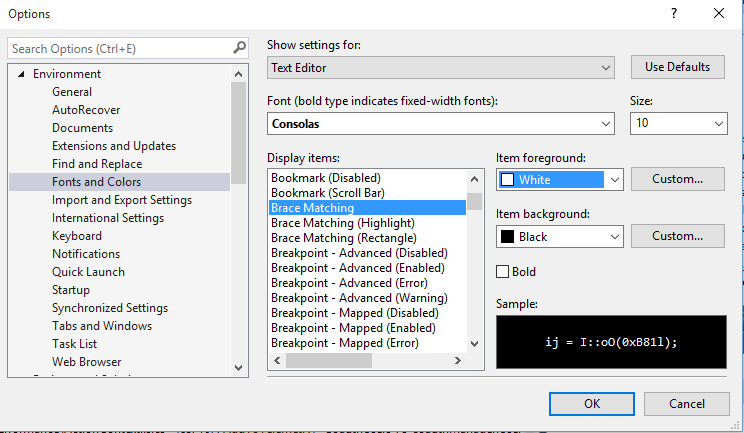Viewport: 744px width, 433px height.
Task: Click the display items vertical scrollbar thumb
Action: (474, 202)
